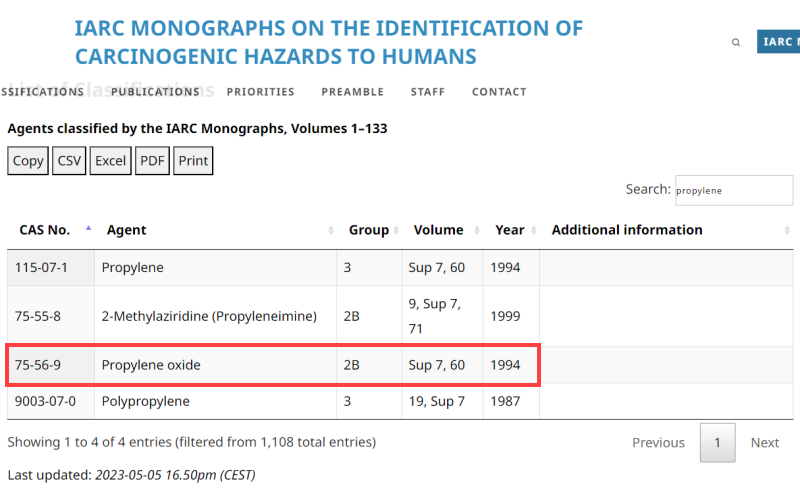Export table as CSV

pos(69,161)
